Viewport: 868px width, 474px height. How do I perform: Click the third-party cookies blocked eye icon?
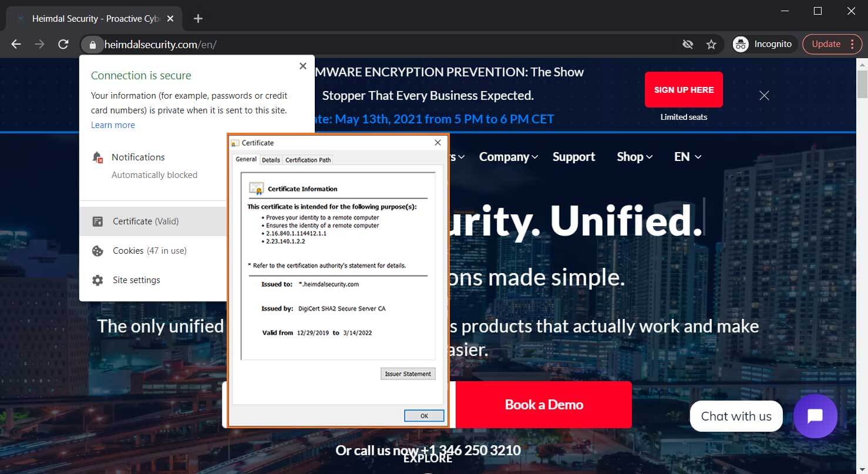688,44
